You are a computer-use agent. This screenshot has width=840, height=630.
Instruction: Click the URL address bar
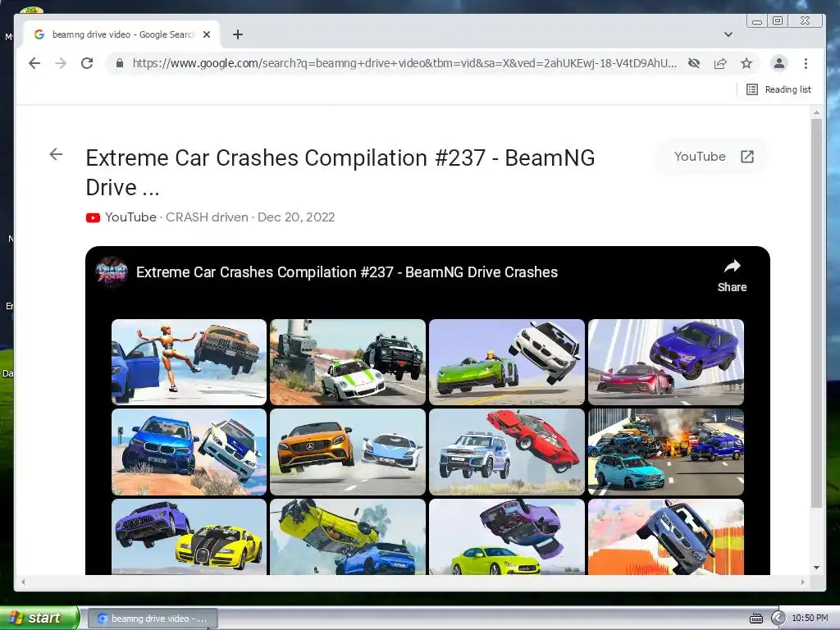404,63
